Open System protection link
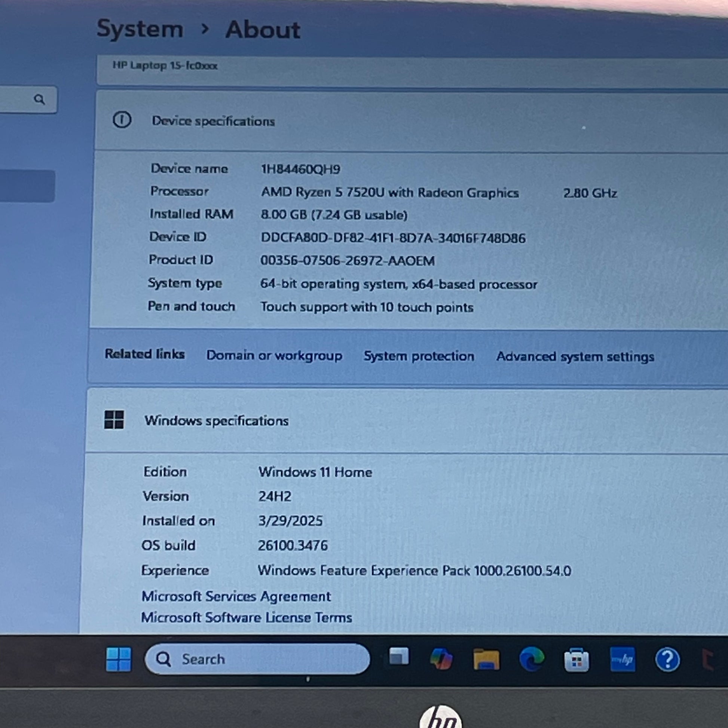Screen dimensions: 728x728 (x=419, y=356)
